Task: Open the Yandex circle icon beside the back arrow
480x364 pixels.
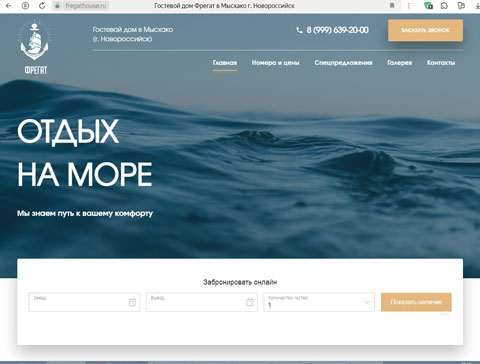Action: (x=25, y=6)
